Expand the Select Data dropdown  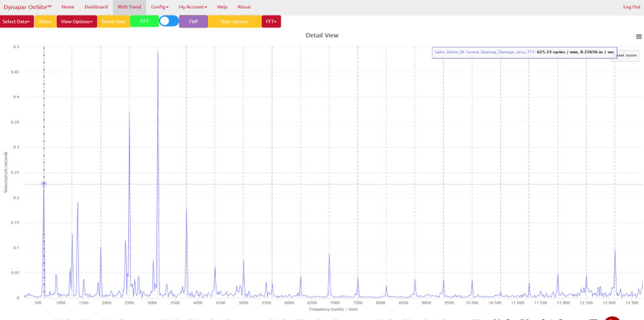[17, 21]
